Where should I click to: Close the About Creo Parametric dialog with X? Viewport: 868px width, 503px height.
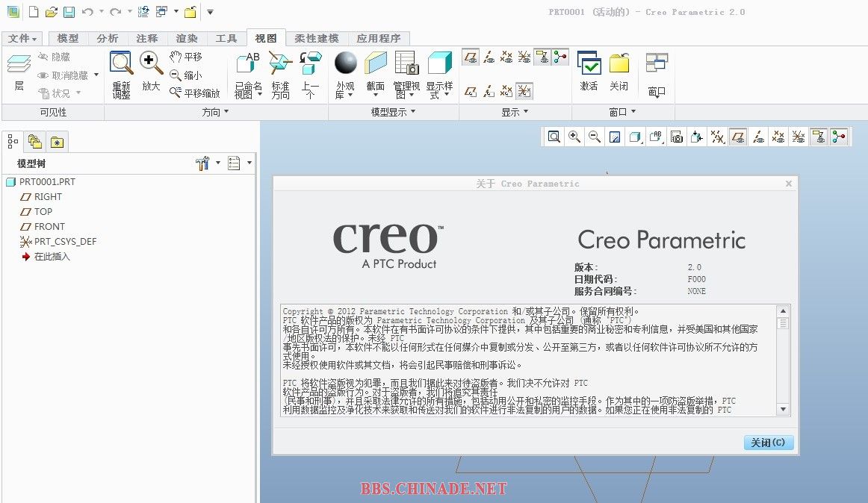pyautogui.click(x=789, y=183)
